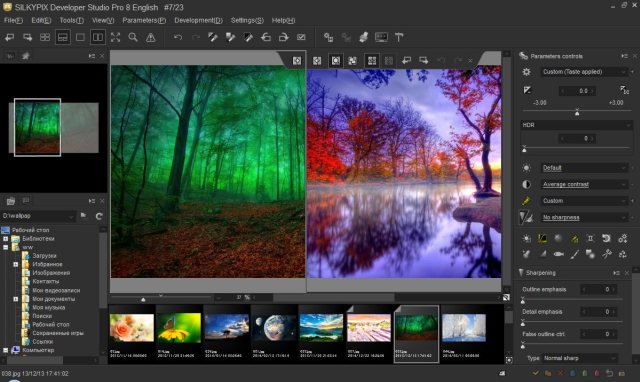Open the Development(D) menu
Screen dimensions: 640x382
point(198,20)
